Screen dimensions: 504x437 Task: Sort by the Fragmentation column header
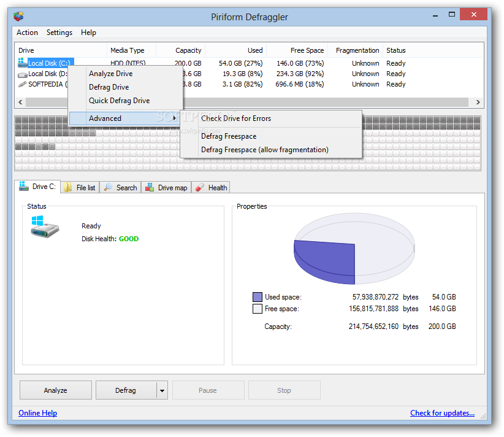pos(356,50)
